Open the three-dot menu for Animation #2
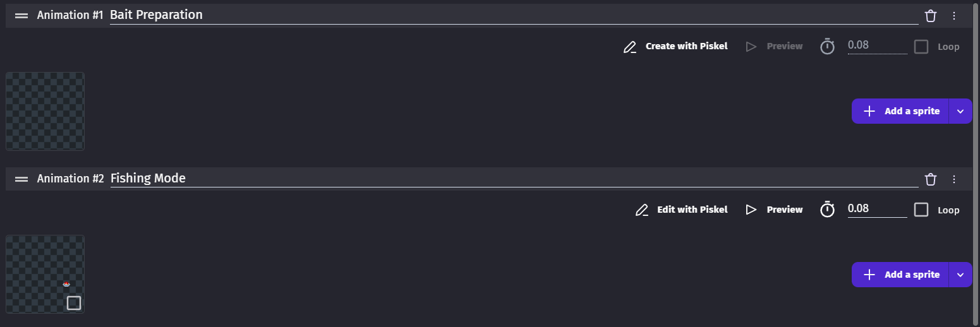Viewport: 980px width, 327px height. [x=954, y=179]
